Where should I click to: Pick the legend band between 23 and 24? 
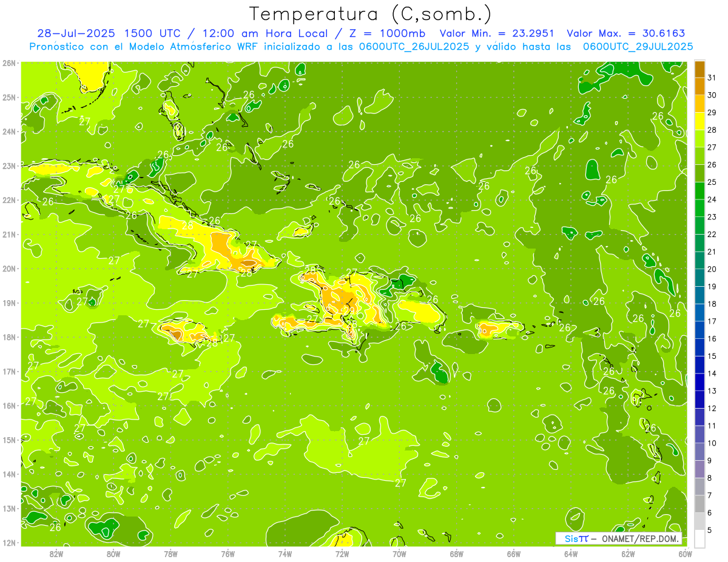tap(700, 208)
